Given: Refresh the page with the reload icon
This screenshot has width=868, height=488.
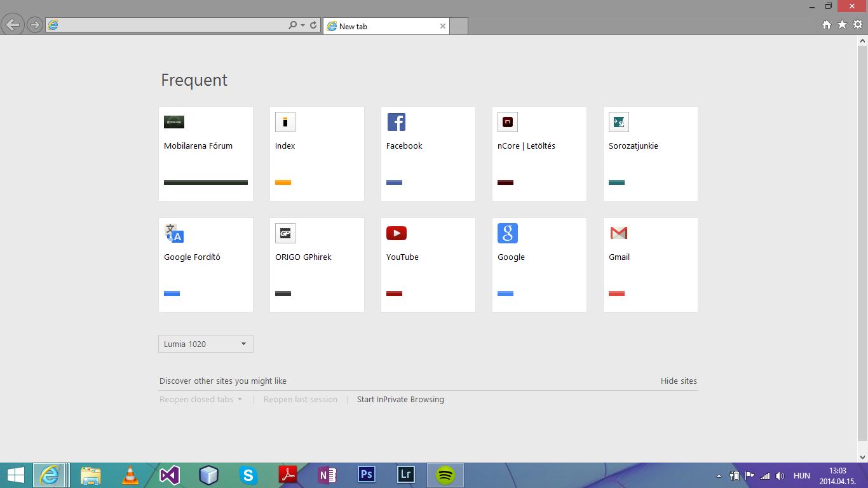Looking at the screenshot, I should pyautogui.click(x=313, y=25).
